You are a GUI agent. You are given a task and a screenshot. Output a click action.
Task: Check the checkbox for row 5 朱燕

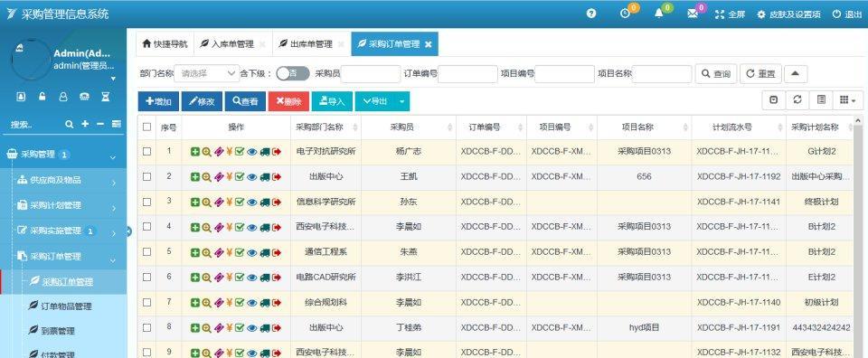click(146, 252)
